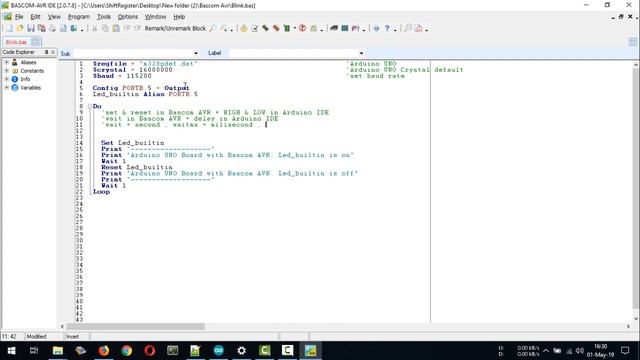Open the Program menu
The height and width of the screenshot is (360, 640).
79,17
